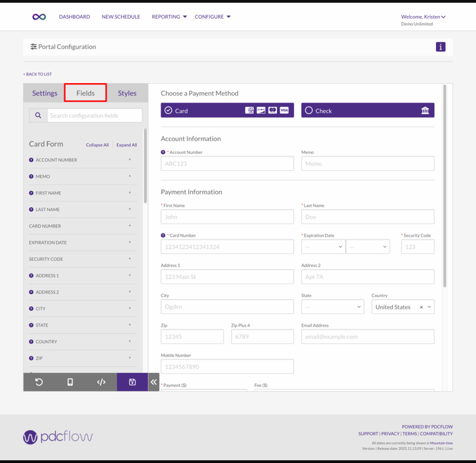Click help icon beside Account Number label
The width and height of the screenshot is (476, 463).
click(x=163, y=152)
